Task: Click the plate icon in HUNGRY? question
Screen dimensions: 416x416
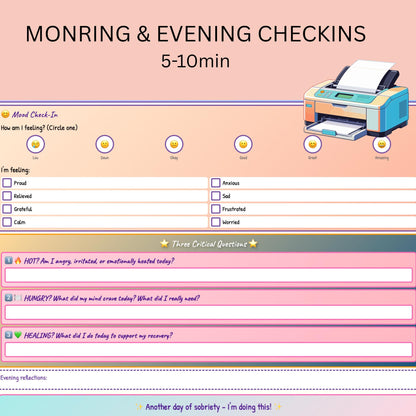Action: 18,298
